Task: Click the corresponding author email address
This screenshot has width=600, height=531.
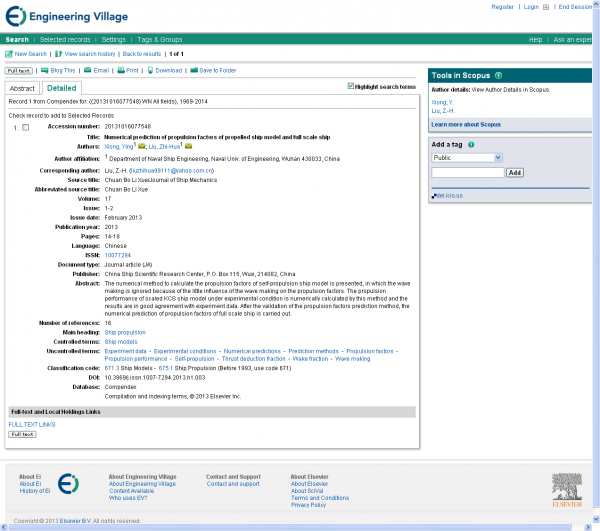Action: pyautogui.click(x=171, y=171)
